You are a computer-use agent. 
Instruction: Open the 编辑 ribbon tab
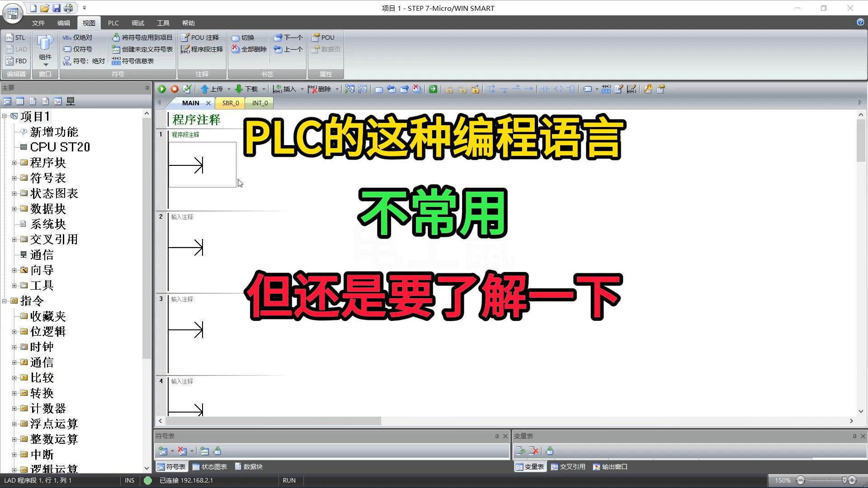pos(64,23)
